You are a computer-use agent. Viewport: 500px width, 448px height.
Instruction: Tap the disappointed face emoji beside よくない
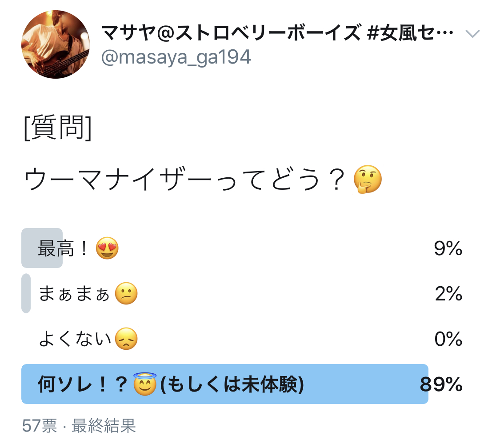tap(126, 339)
